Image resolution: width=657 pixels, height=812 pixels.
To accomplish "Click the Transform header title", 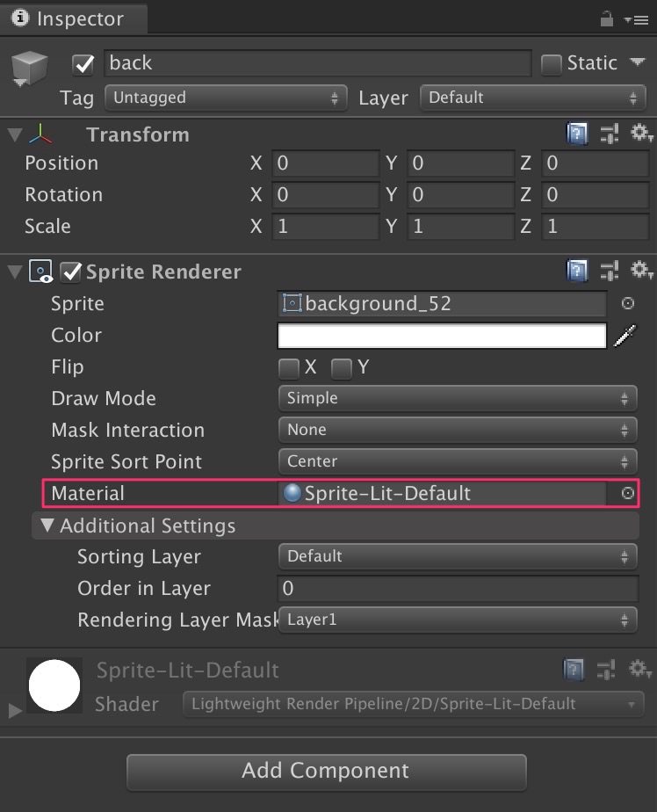I will click(138, 134).
